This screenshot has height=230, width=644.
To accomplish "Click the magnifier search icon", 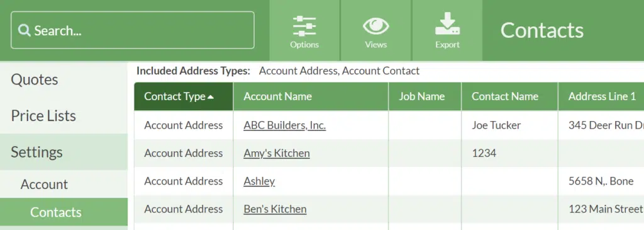I will click(x=25, y=30).
